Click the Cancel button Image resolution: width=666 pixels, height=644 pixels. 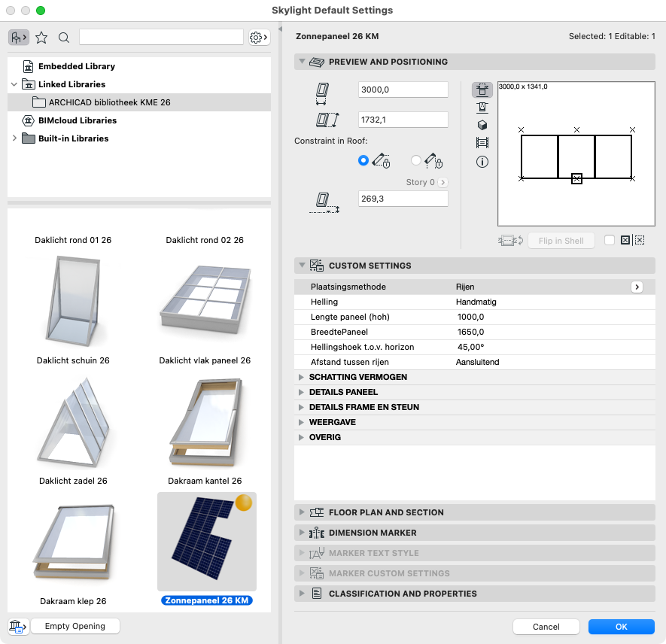point(546,627)
